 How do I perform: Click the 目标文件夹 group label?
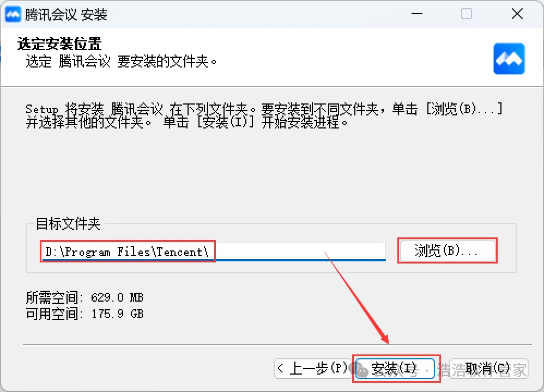click(x=68, y=224)
